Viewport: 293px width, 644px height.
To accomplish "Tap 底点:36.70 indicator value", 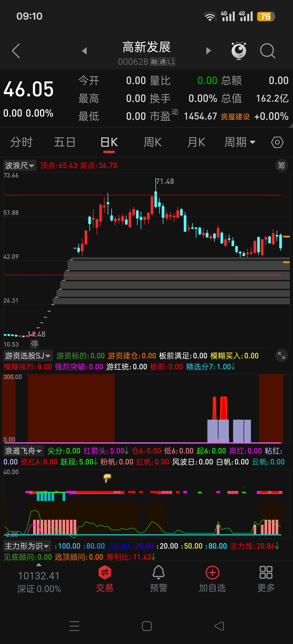I will click(99, 165).
